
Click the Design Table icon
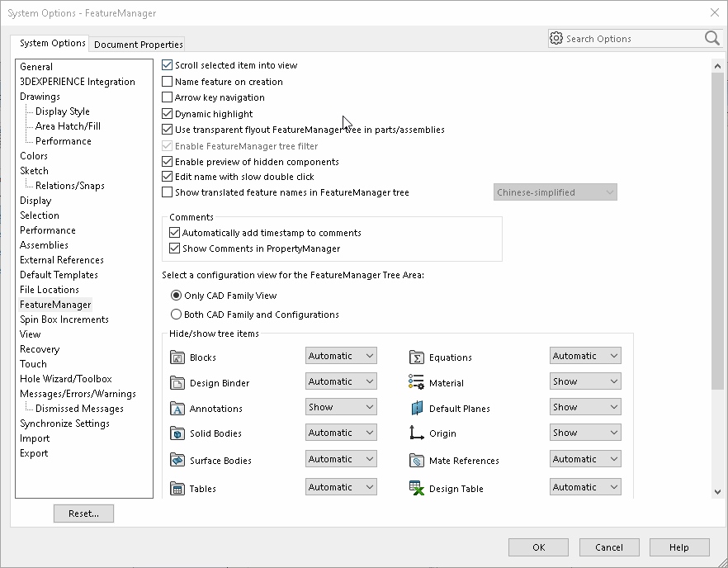coord(417,488)
